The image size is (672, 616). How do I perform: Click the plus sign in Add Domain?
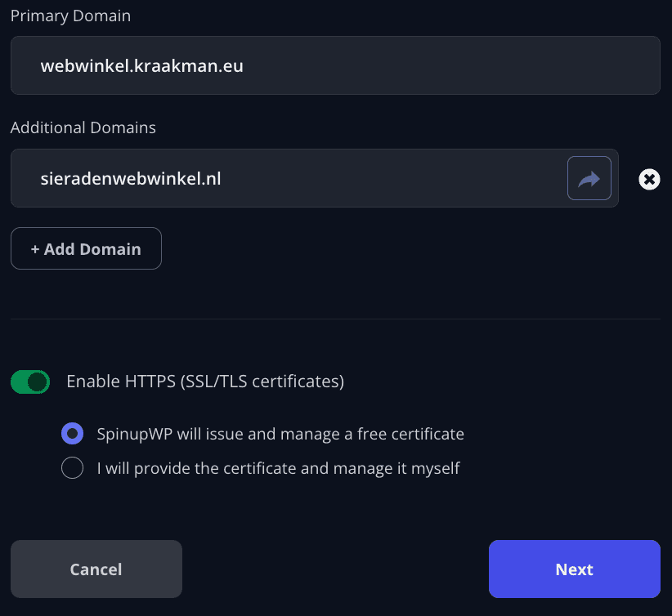35,249
